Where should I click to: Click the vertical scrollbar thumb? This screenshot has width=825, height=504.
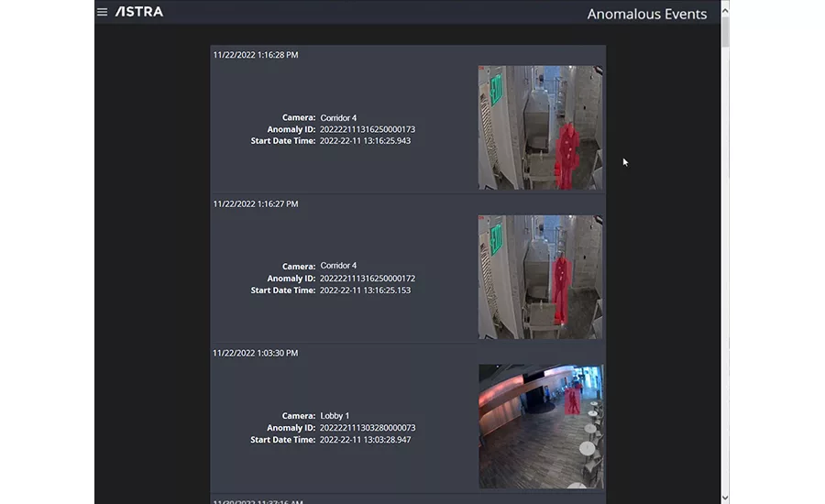coord(725,32)
